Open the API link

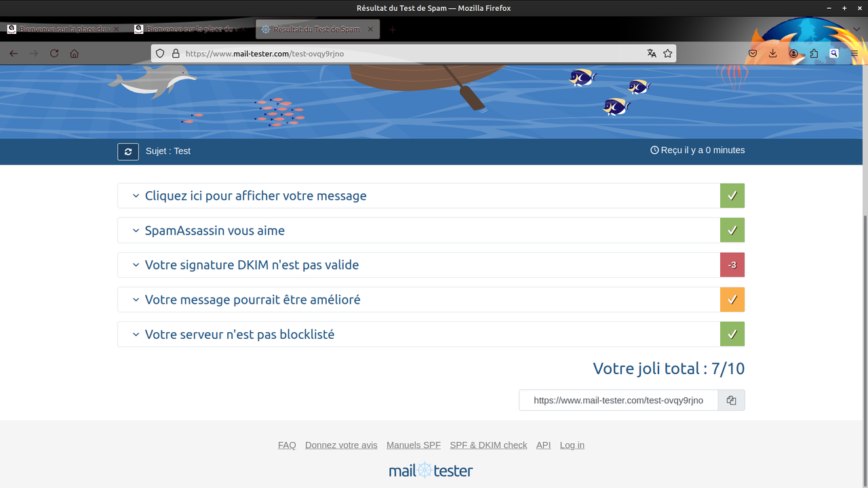pos(543,445)
